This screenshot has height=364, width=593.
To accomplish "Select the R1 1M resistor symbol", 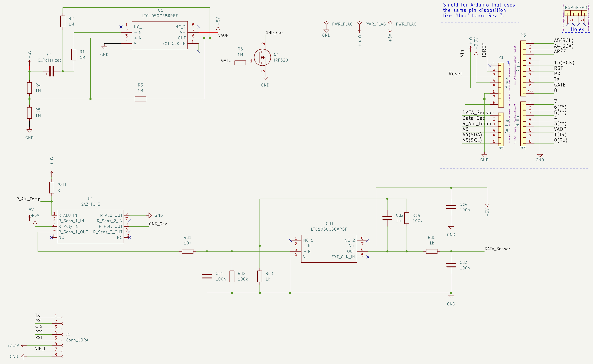I will coord(74,55).
